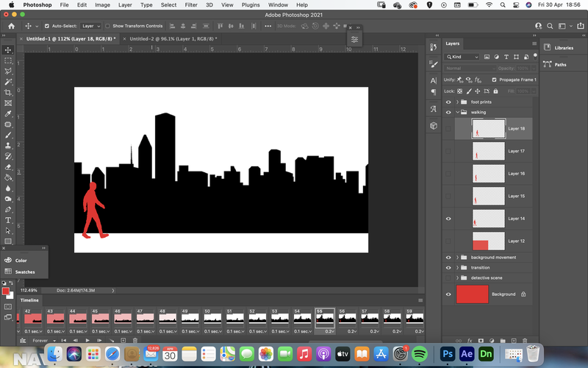The image size is (588, 368).
Task: Select frame 49 in the timeline
Action: point(190,318)
